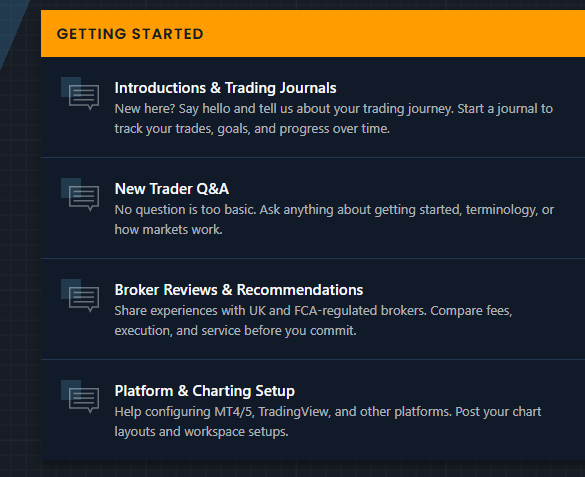Click the 'track your trades, goals' text line
The height and width of the screenshot is (477, 585).
[x=252, y=129]
